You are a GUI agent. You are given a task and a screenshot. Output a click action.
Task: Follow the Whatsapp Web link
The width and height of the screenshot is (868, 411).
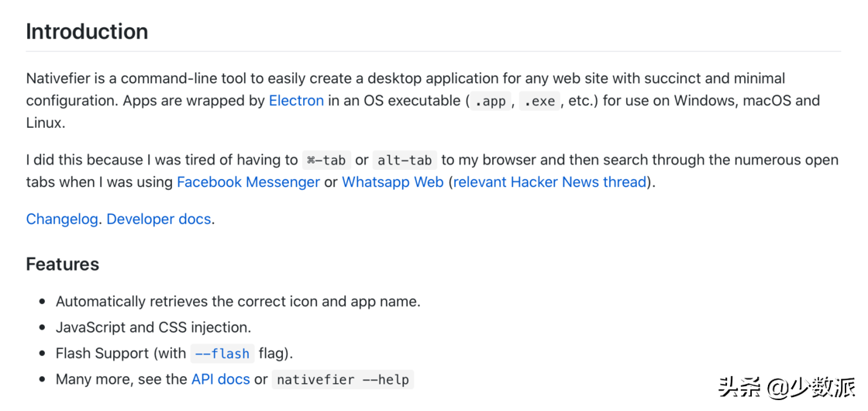coord(392,182)
